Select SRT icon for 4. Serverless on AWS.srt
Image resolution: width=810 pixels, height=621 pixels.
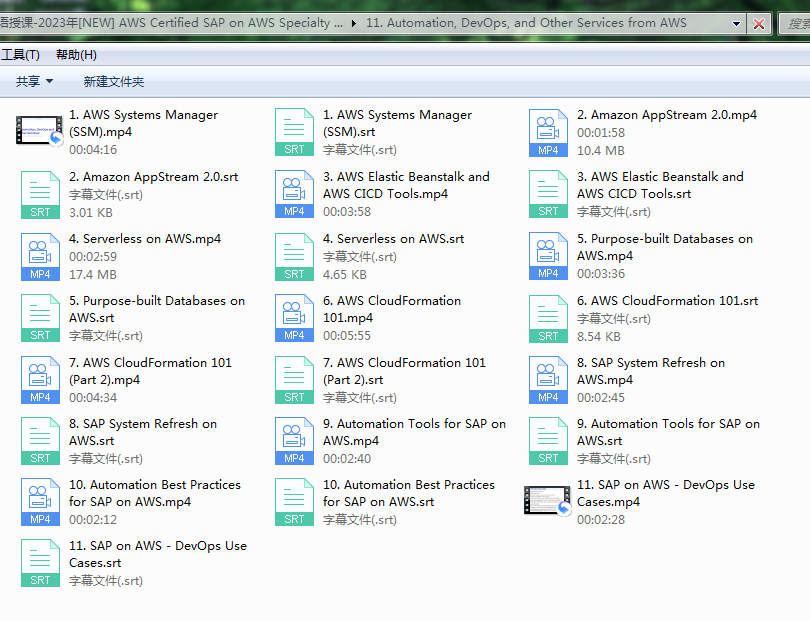click(294, 257)
